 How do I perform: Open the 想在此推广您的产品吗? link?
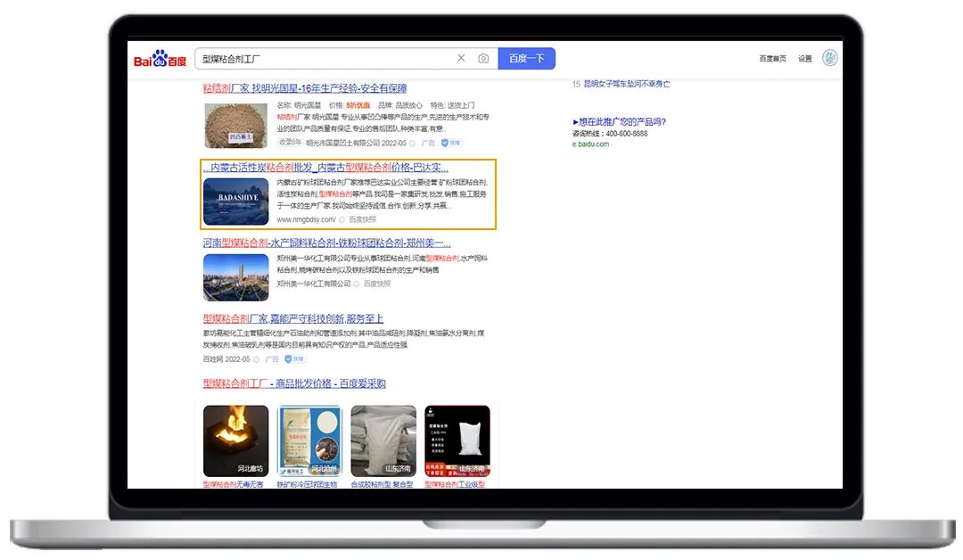click(619, 121)
